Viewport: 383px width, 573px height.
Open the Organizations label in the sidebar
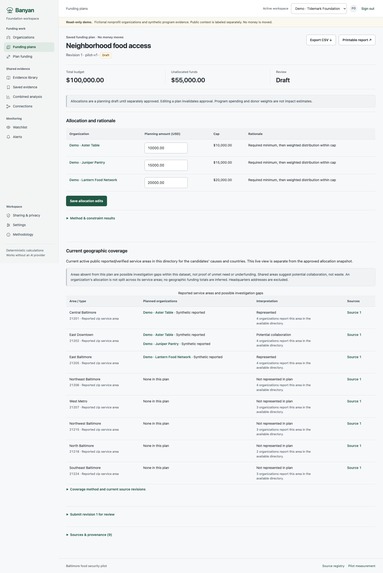click(23, 37)
